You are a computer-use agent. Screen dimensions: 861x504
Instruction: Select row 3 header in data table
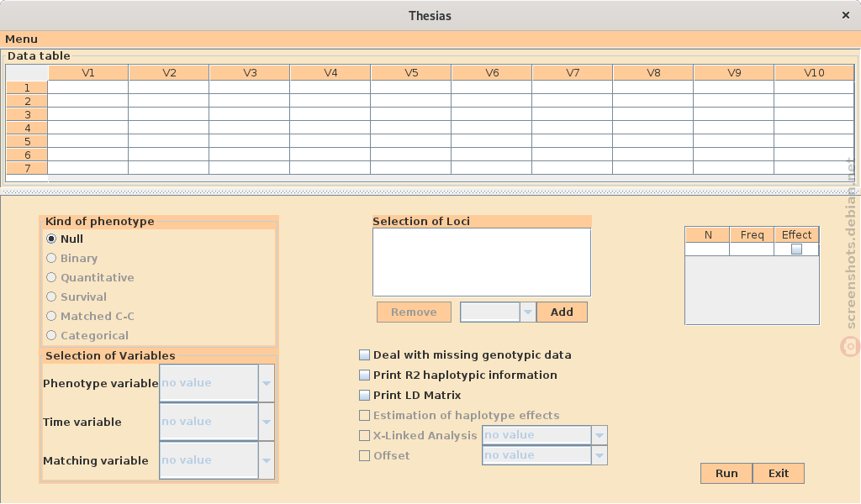click(27, 114)
